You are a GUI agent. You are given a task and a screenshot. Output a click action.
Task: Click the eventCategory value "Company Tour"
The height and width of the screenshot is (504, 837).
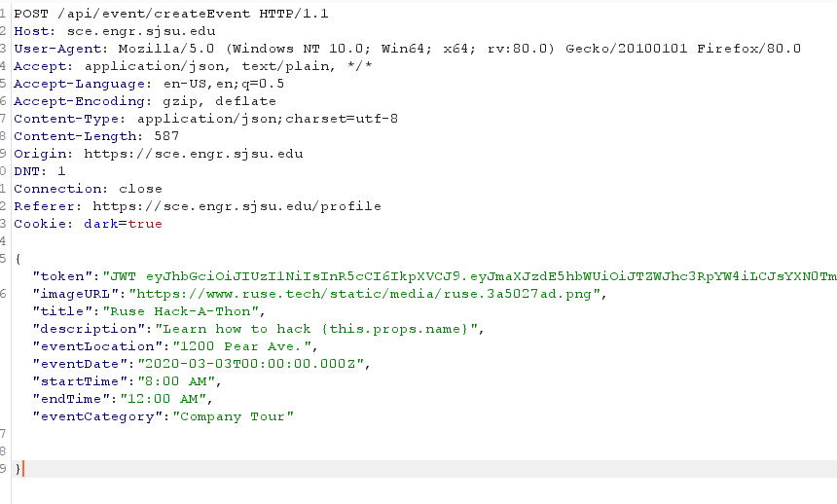coord(233,416)
